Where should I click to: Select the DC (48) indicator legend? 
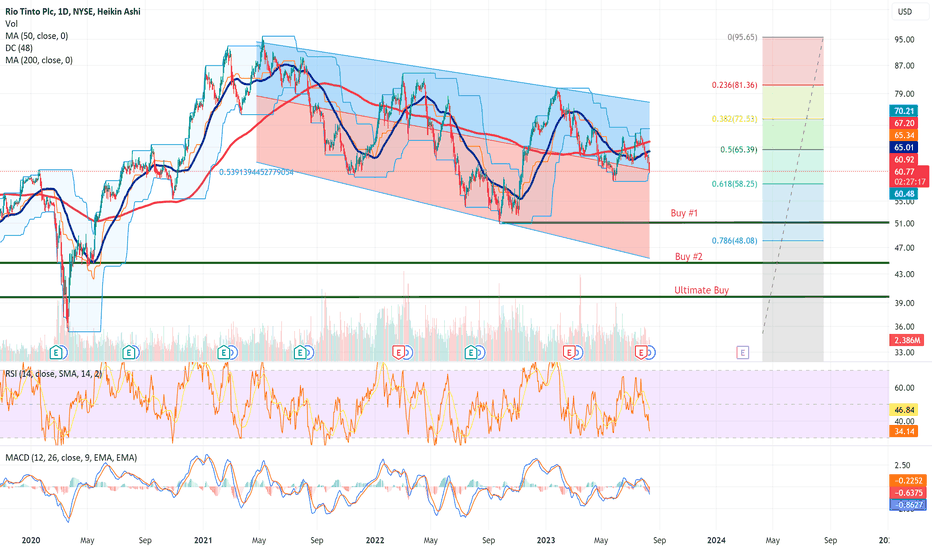coord(19,48)
